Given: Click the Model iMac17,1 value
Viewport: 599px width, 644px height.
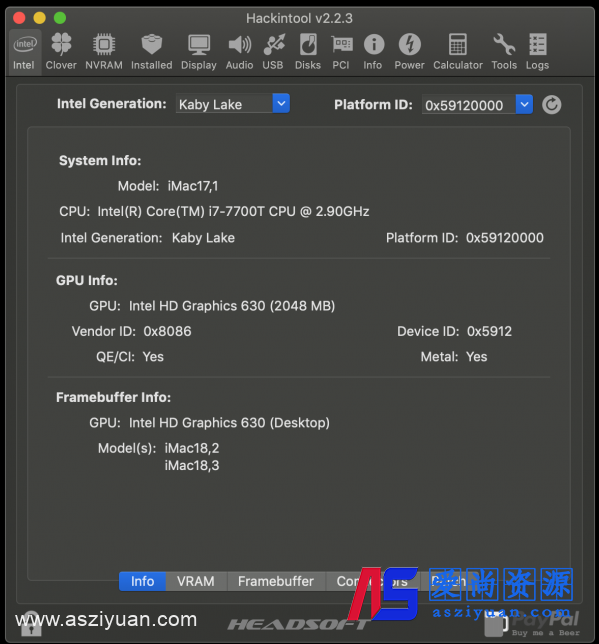Looking at the screenshot, I should pos(193,186).
